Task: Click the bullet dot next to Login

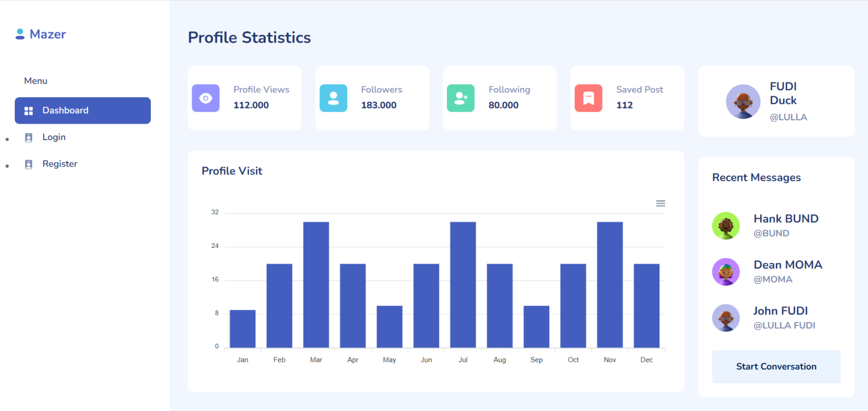Action: click(7, 137)
